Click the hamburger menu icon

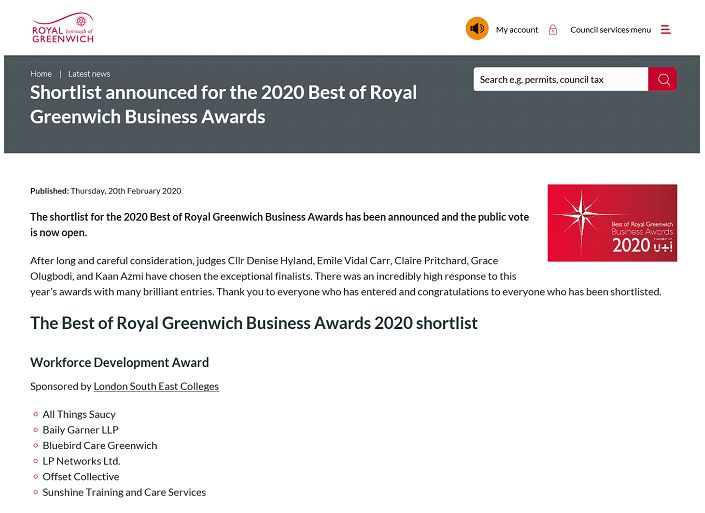tap(665, 30)
